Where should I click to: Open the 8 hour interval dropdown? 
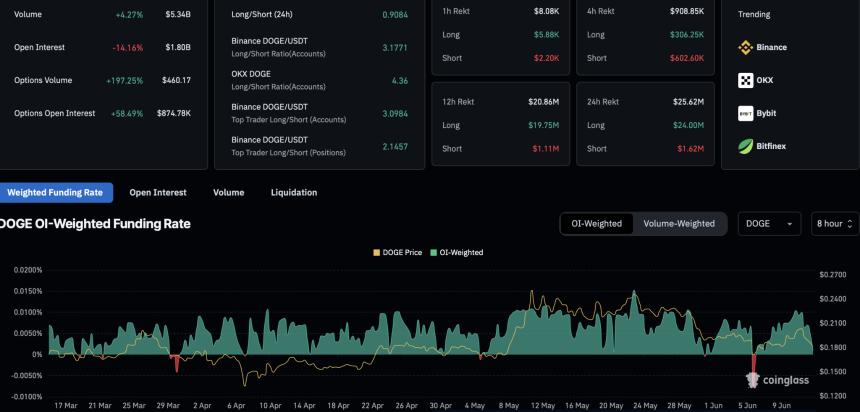[835, 224]
